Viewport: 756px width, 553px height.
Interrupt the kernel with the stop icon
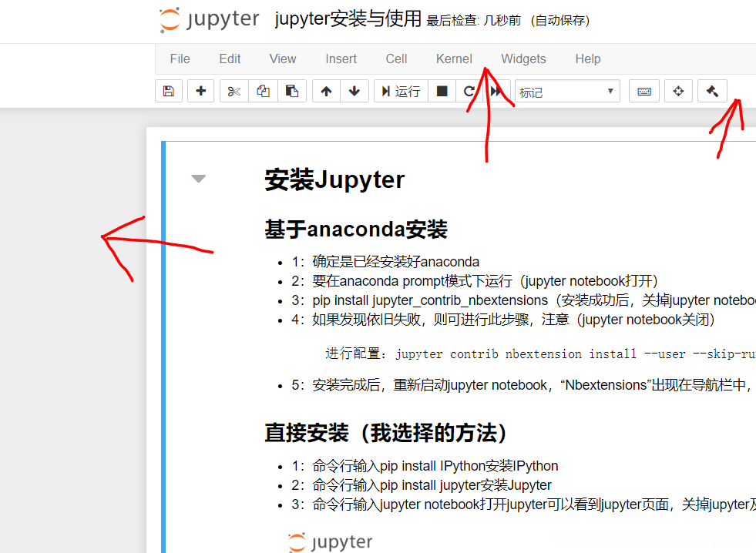(441, 91)
